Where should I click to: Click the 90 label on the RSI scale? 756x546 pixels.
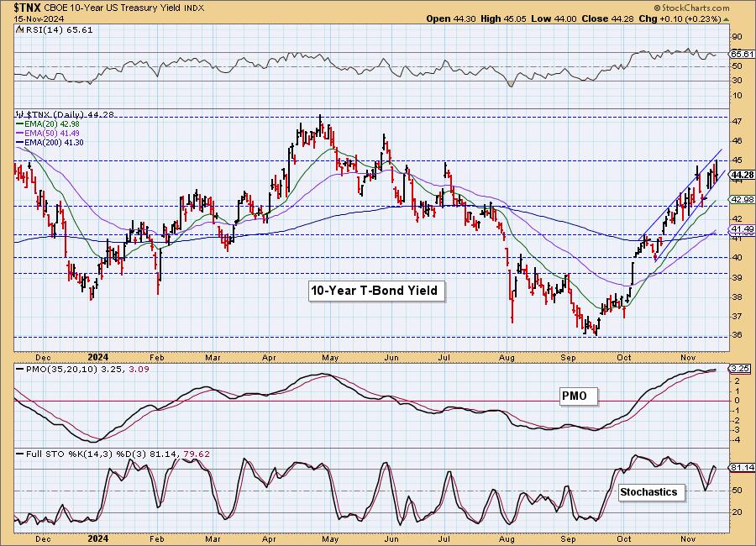[737, 37]
